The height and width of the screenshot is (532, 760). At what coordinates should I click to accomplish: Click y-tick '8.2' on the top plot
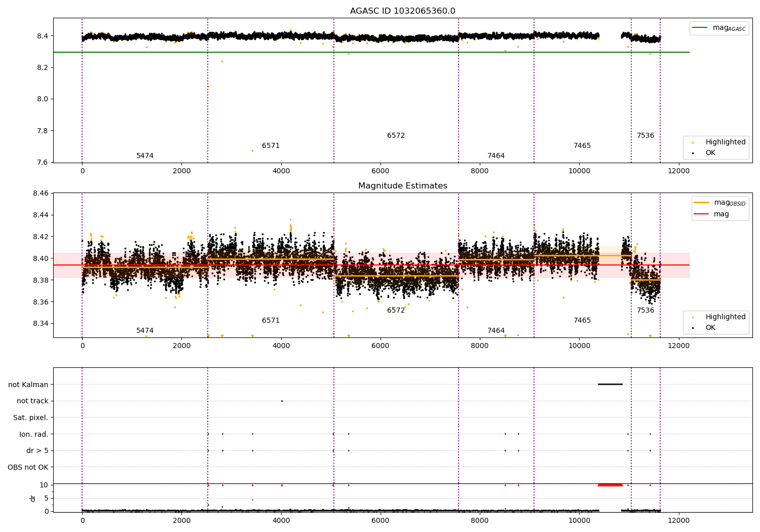click(43, 67)
